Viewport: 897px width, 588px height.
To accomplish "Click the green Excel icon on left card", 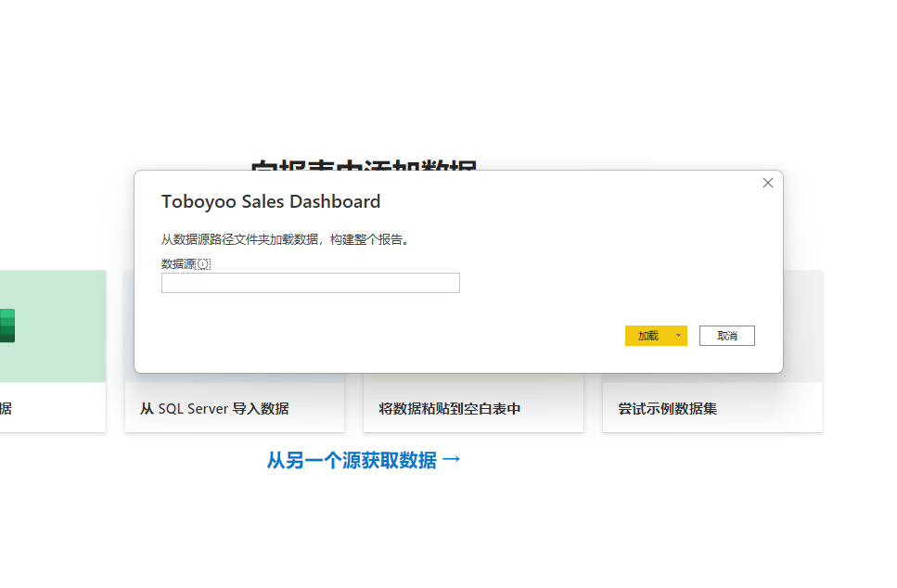I will (x=6, y=326).
